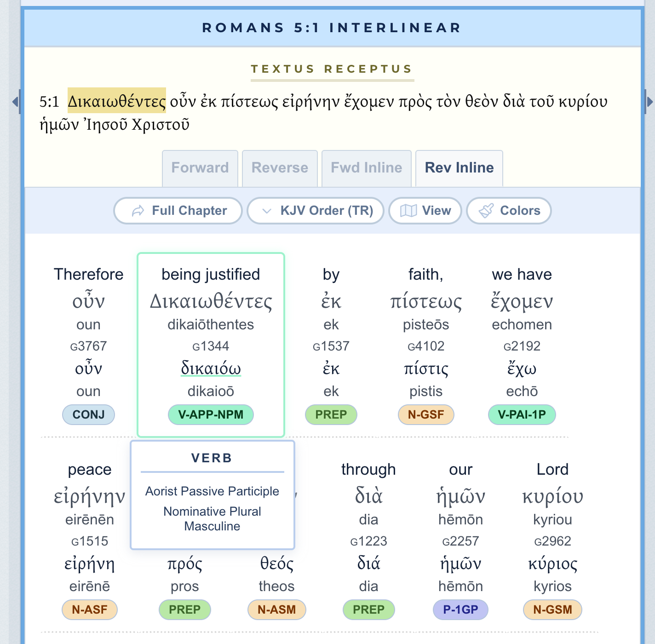
Task: Select the Fwd Inline tab
Action: pyautogui.click(x=366, y=168)
